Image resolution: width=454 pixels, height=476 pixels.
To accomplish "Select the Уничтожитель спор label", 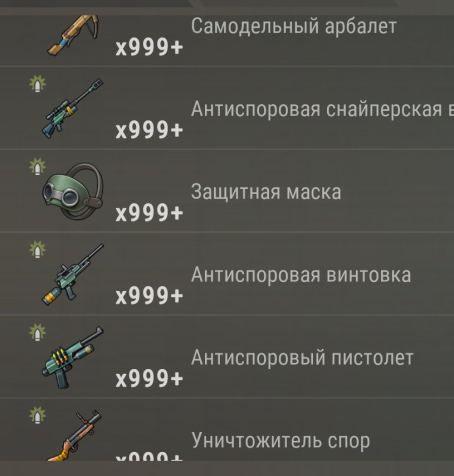I will point(281,441).
